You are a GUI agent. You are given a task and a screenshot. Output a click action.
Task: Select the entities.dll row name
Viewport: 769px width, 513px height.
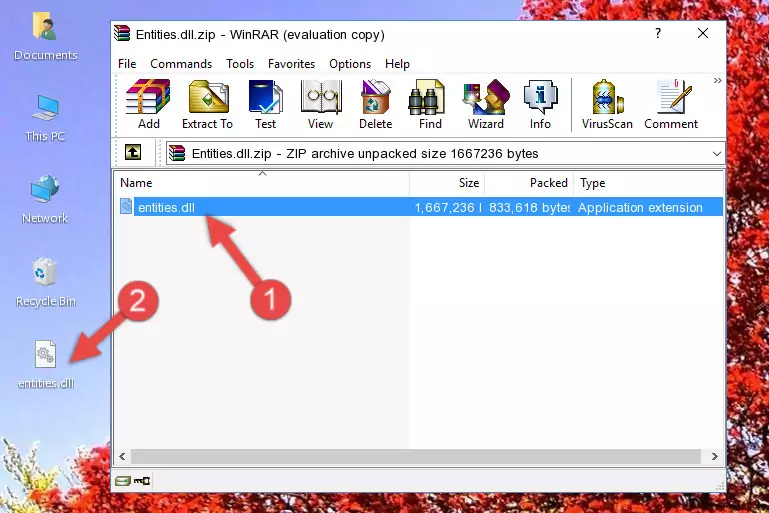click(x=166, y=207)
